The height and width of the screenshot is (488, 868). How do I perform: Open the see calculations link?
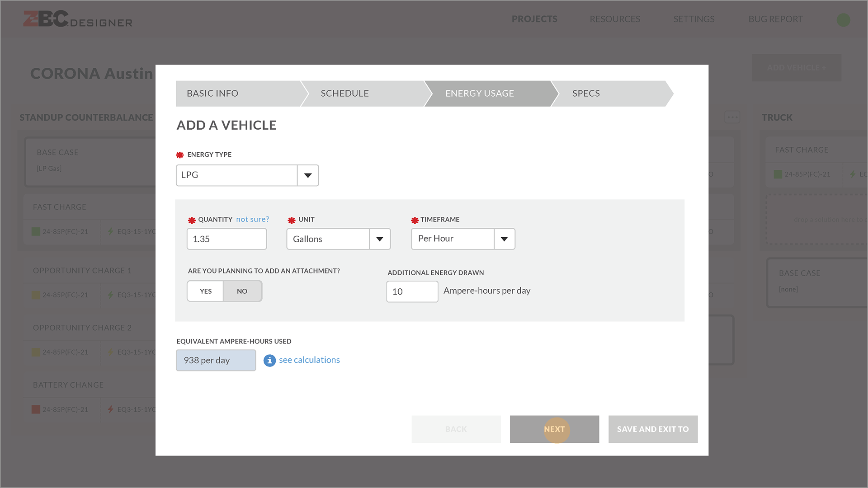309,360
